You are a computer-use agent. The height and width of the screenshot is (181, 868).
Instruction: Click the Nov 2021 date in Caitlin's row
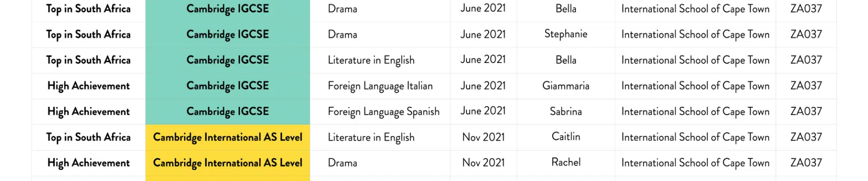[x=483, y=137]
